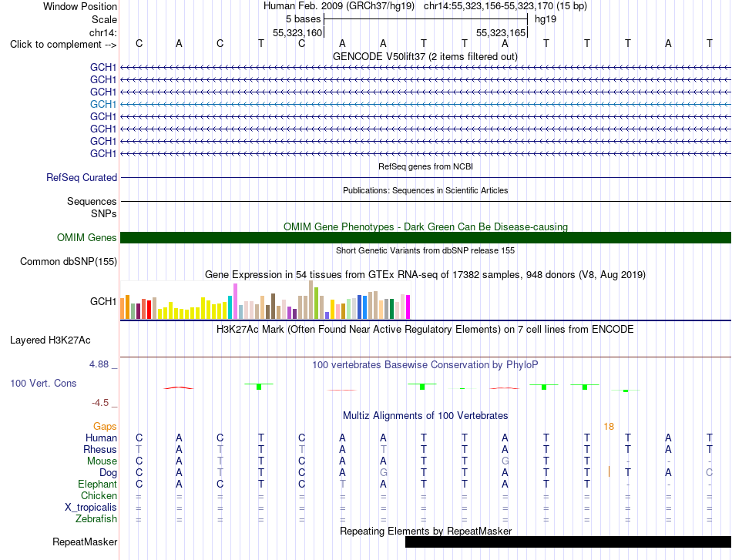Image resolution: width=732 pixels, height=560 pixels.
Task: Select the Common dbSNP(155) track label
Action: 69,261
